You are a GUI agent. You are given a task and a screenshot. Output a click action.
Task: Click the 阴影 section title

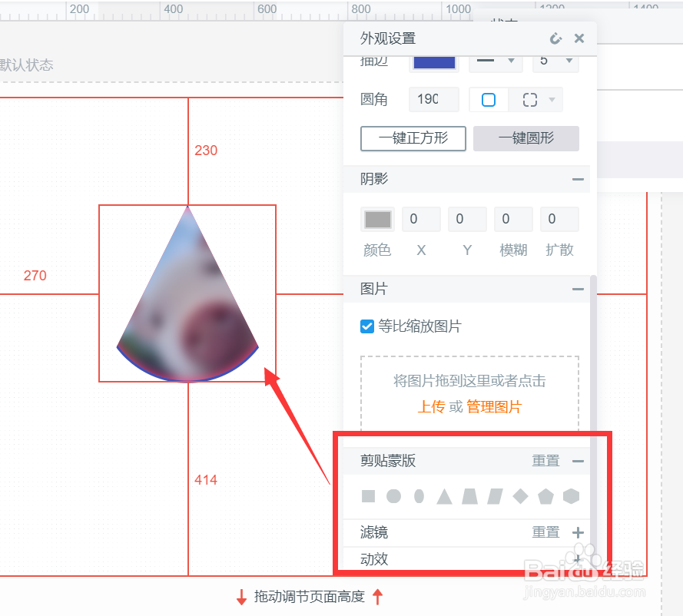click(x=373, y=179)
